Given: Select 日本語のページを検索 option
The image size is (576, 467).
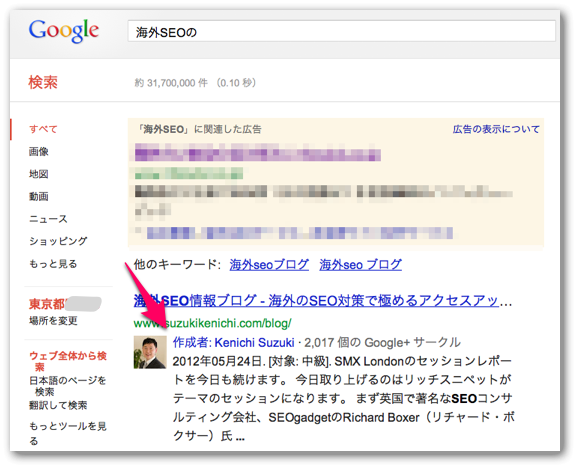Looking at the screenshot, I should point(67,385).
